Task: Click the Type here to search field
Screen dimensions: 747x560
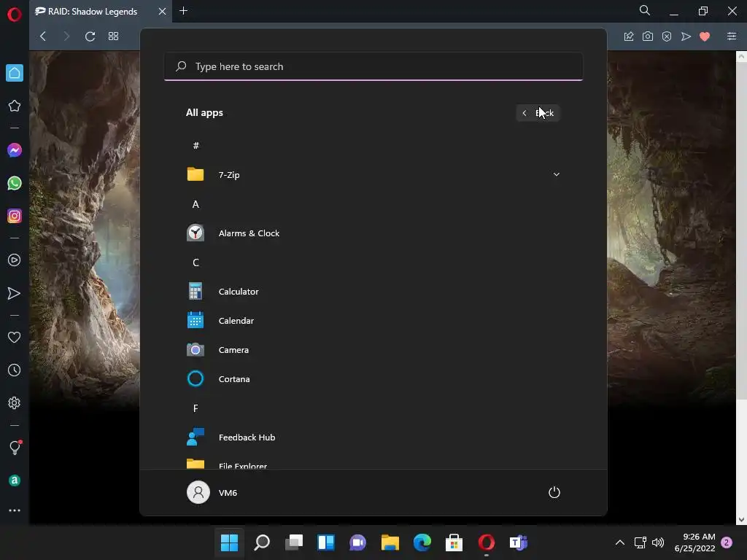Action: click(373, 66)
